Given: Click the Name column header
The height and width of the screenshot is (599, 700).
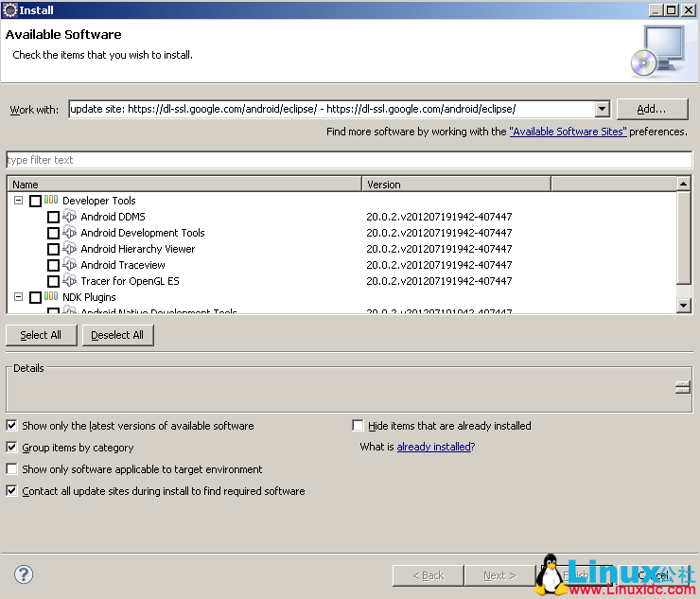Looking at the screenshot, I should click(x=184, y=185).
